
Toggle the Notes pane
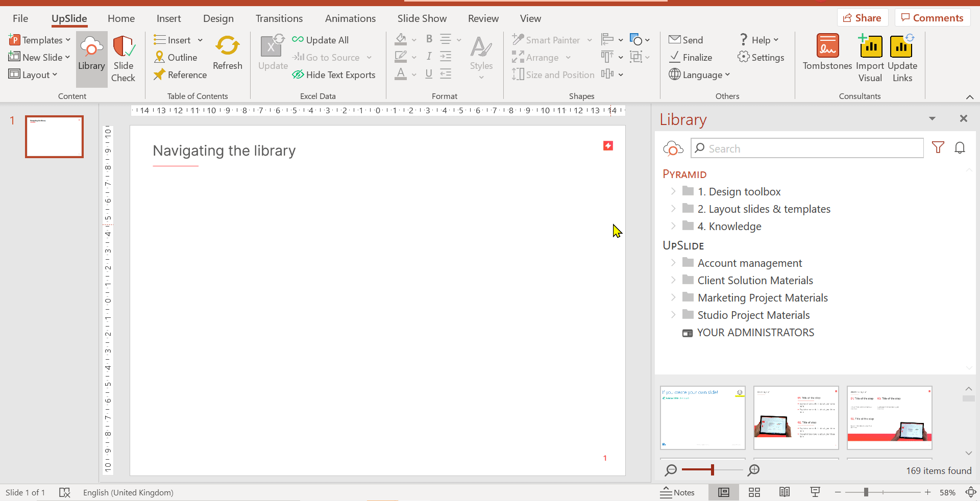(677, 492)
